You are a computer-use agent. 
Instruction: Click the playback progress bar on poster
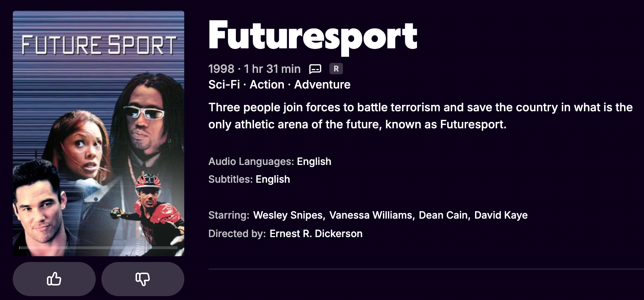(x=99, y=247)
